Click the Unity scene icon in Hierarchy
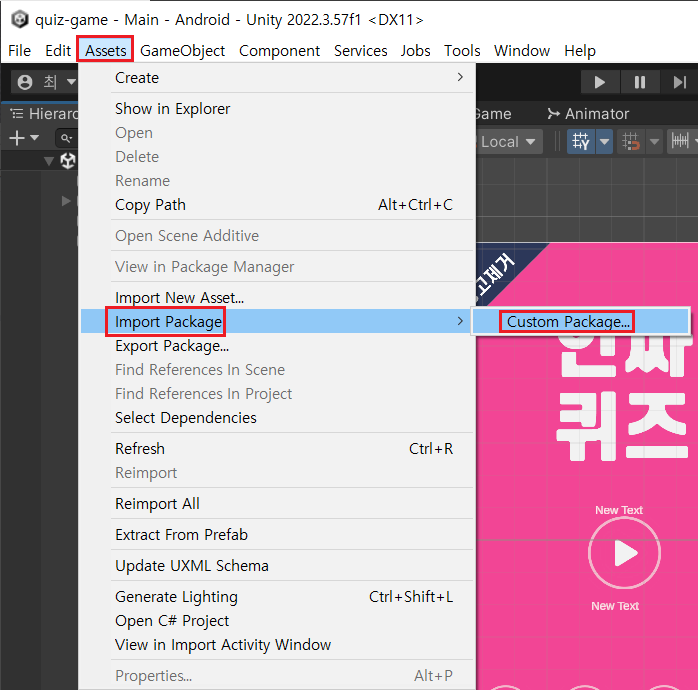 pyautogui.click(x=68, y=161)
